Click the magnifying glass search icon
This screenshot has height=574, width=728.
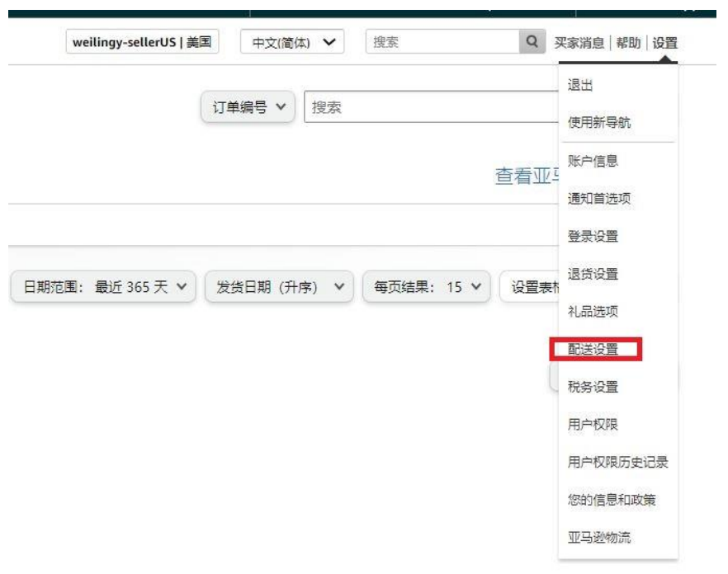point(532,42)
